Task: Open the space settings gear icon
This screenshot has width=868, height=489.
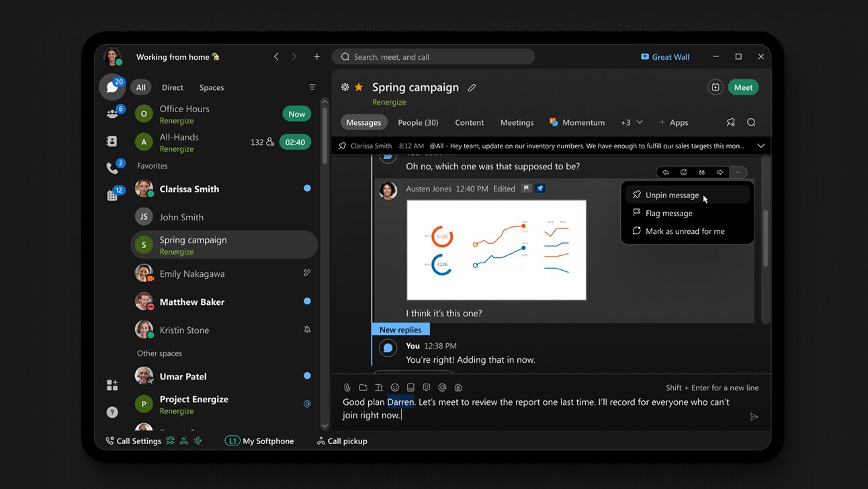Action: tap(345, 87)
